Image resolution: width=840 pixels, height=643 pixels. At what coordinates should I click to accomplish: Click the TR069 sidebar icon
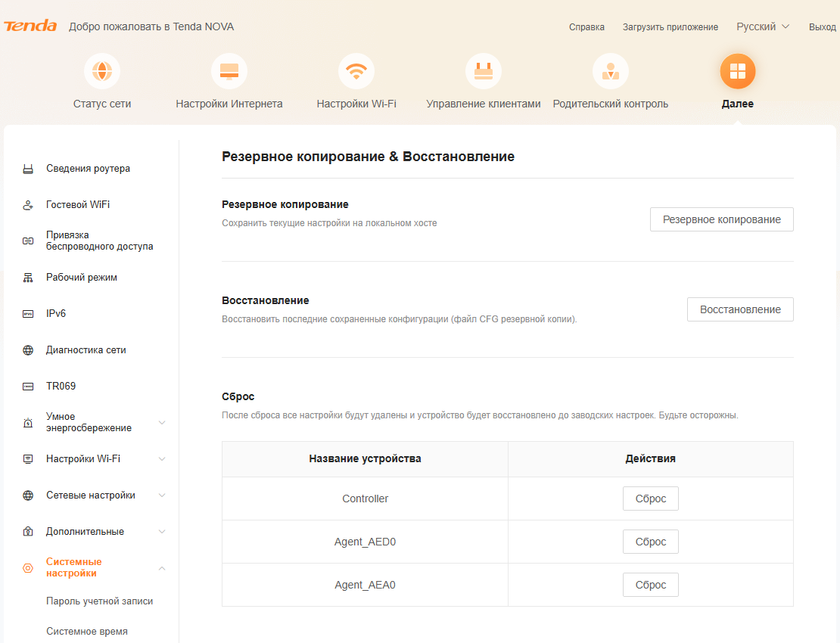[x=28, y=387]
